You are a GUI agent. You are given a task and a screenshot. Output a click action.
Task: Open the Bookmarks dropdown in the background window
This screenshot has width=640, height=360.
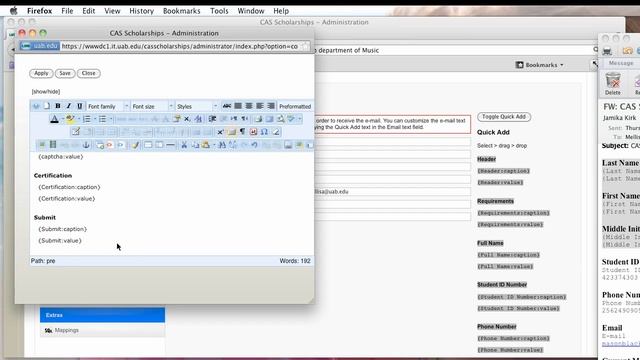pos(540,65)
